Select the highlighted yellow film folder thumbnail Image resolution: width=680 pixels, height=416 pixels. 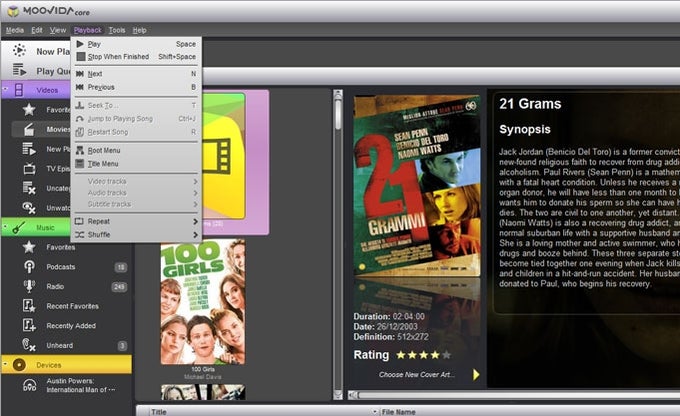click(x=224, y=156)
